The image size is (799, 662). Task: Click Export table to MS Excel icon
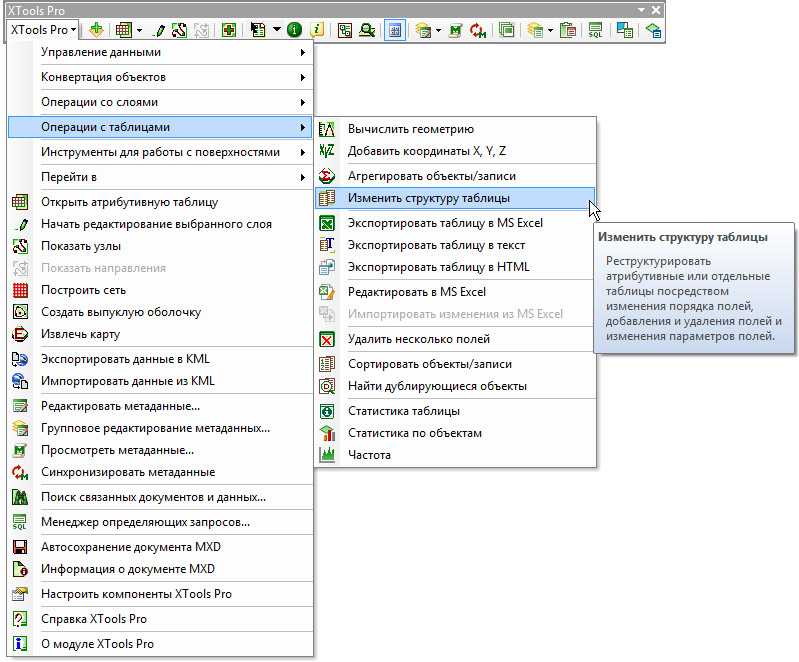click(x=327, y=223)
